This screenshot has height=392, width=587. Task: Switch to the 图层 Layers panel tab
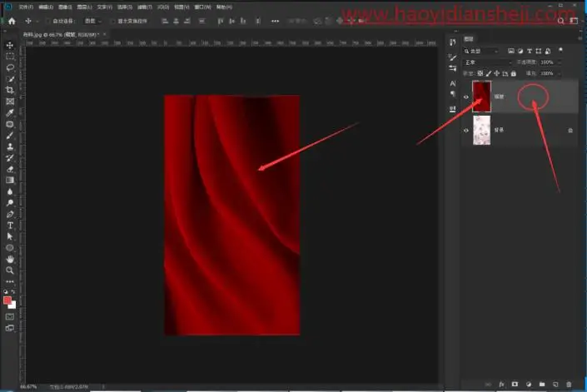(469, 39)
